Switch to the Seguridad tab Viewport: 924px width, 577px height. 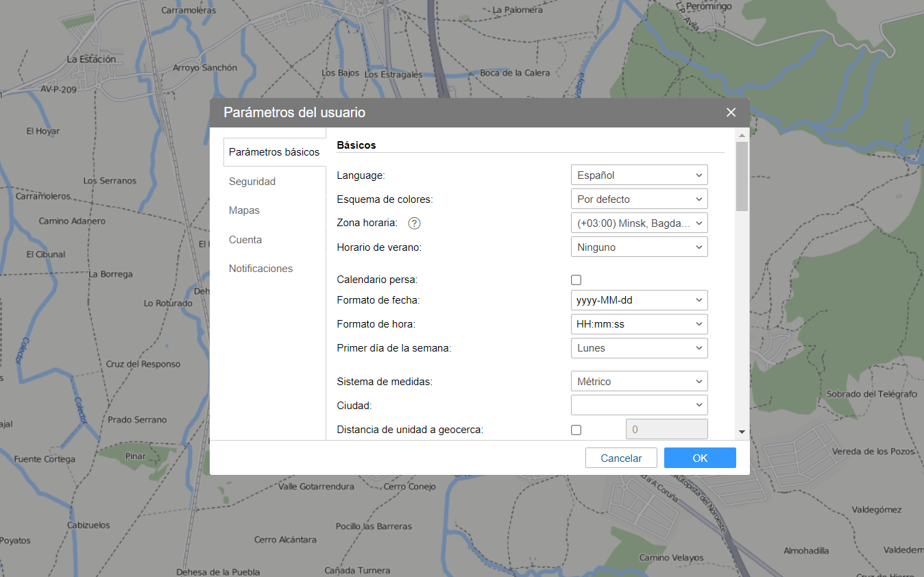(252, 182)
